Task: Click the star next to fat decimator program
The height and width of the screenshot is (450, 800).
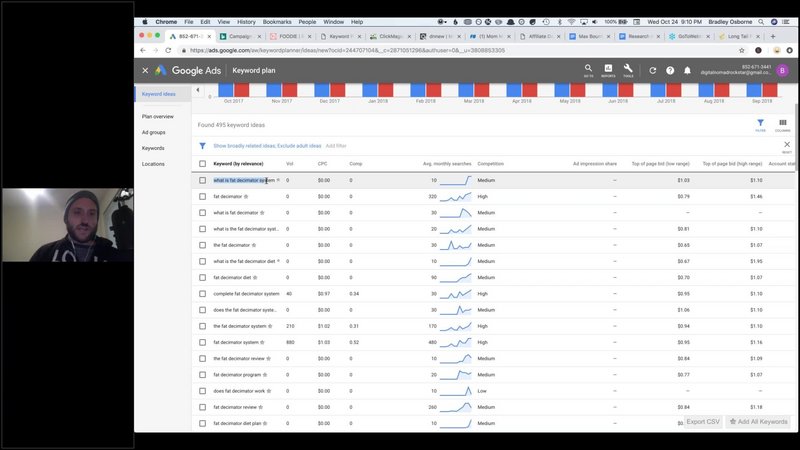Action: (x=265, y=374)
